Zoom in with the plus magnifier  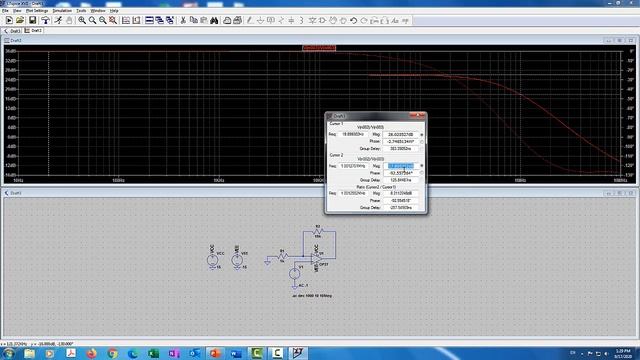pos(82,20)
